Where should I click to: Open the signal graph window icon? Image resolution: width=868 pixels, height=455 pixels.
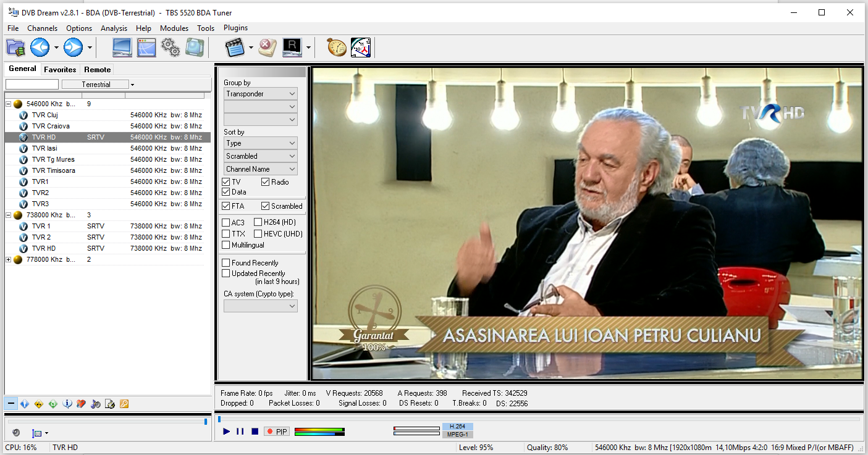[146, 48]
